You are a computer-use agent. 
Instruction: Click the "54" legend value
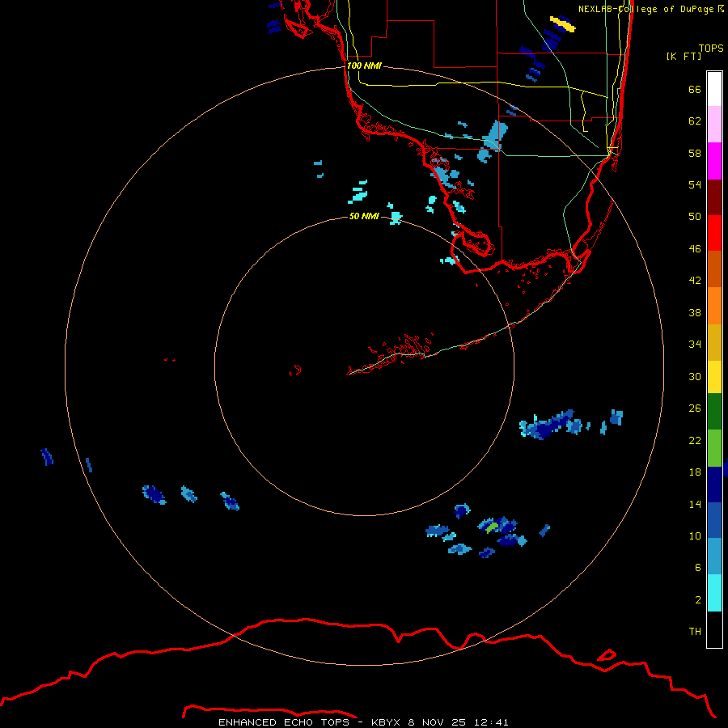tap(695, 184)
